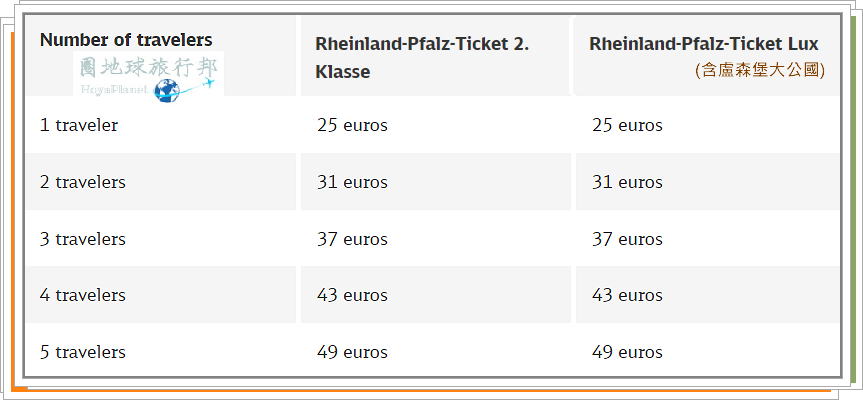This screenshot has height=400, width=863.
Task: Click the orange Chinese note under Lux
Action: 760,70
